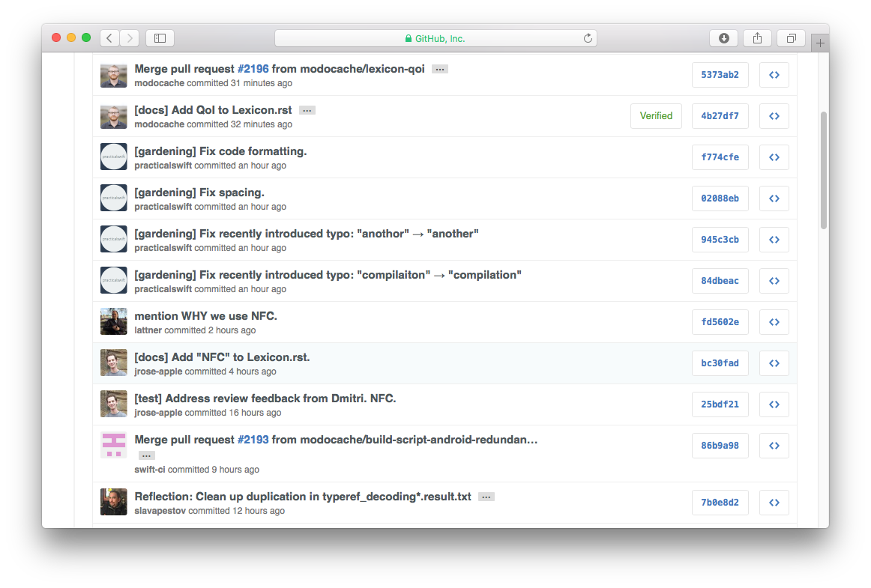Open '[docs] Add "NFC" to Lexicon.rst.' commit
Viewport: 871px width, 588px height.
click(x=222, y=357)
